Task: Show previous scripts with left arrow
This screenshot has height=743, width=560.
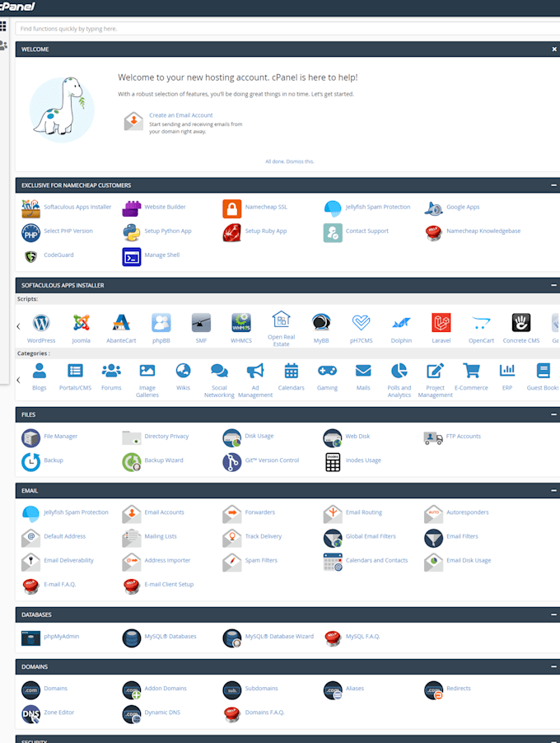Action: tap(18, 326)
